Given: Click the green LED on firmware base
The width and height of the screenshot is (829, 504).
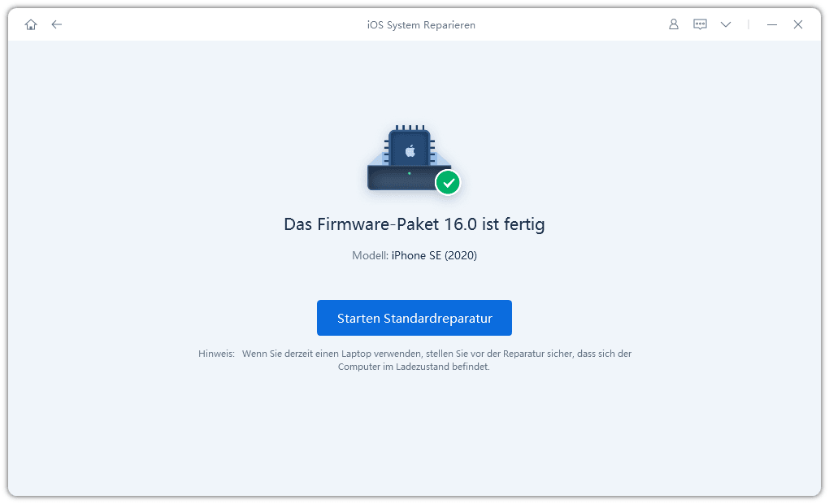Looking at the screenshot, I should (x=409, y=173).
